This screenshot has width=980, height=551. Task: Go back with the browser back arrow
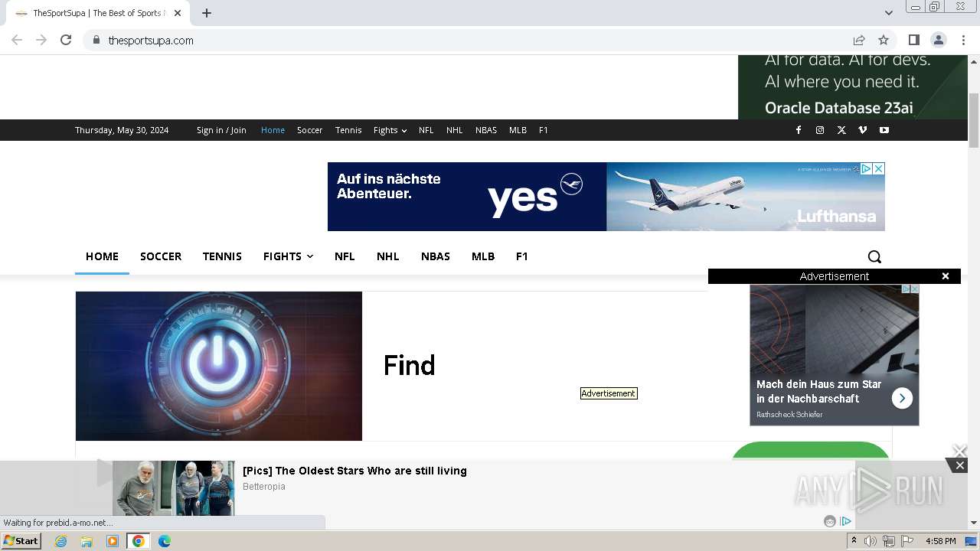(17, 40)
